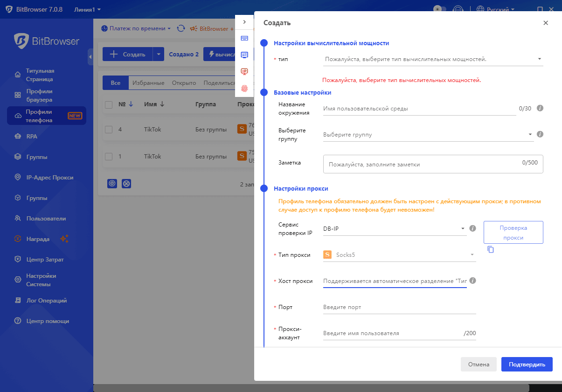Click the copy icon below Проверка прокси
Screen dimensions: 562x392
click(491, 249)
